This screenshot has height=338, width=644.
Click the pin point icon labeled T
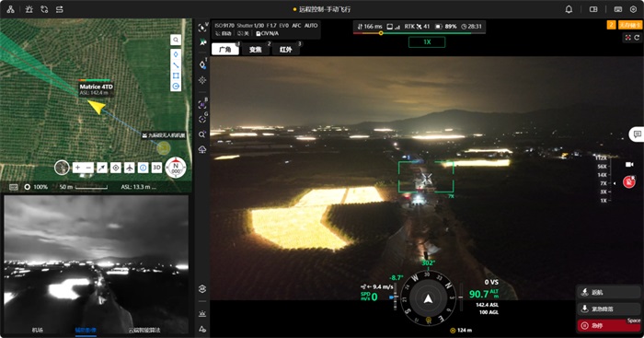pyautogui.click(x=202, y=64)
